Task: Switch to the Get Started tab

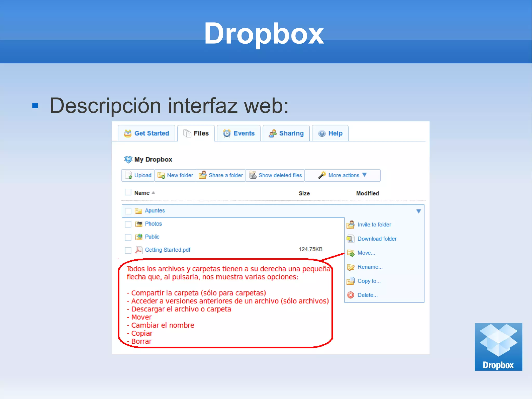Action: coord(147,133)
